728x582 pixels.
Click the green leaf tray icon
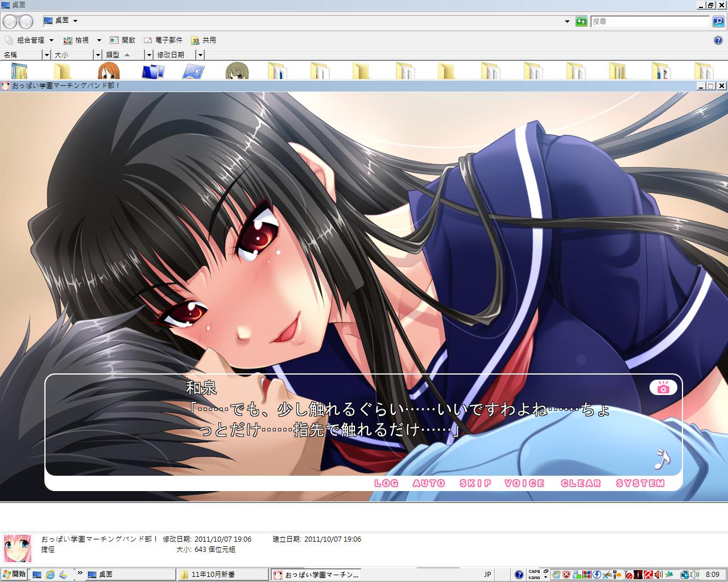[670, 575]
